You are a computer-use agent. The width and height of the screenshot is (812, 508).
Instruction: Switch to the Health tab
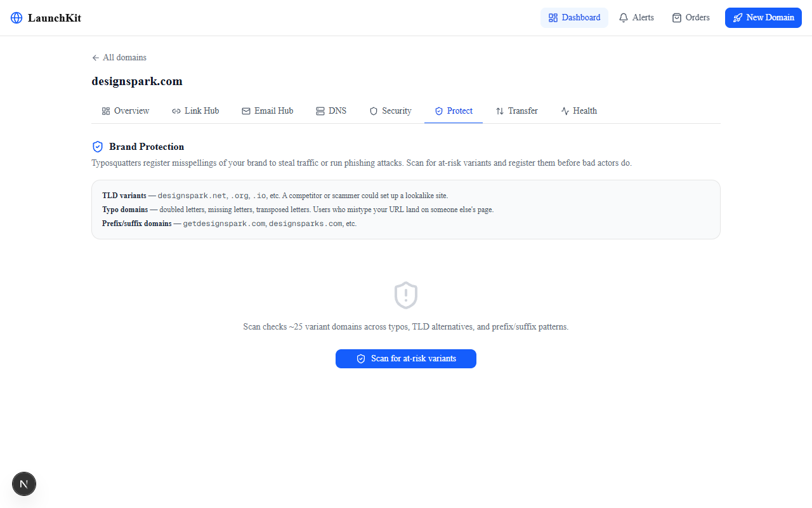579,110
